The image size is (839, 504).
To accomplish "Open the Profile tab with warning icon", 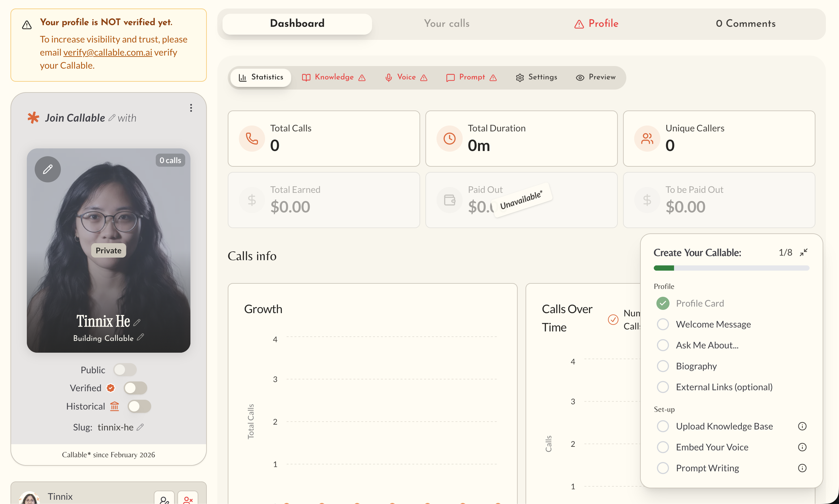I will click(x=596, y=23).
